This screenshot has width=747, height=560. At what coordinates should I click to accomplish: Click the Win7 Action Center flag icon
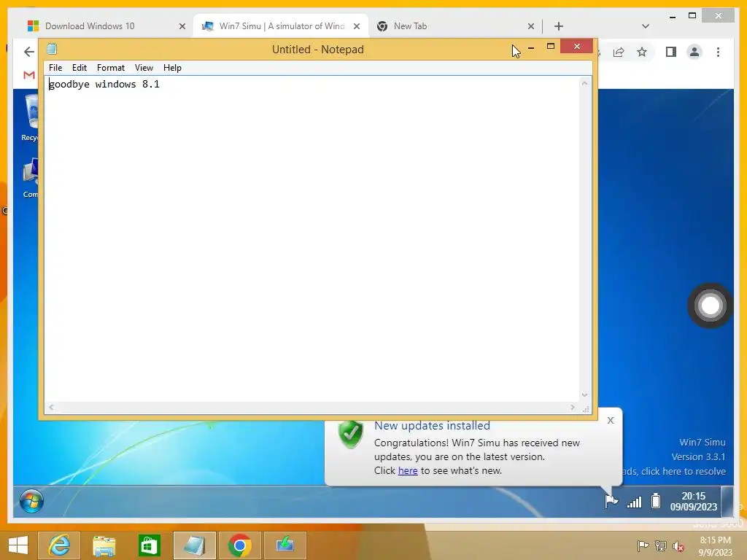[611, 501]
